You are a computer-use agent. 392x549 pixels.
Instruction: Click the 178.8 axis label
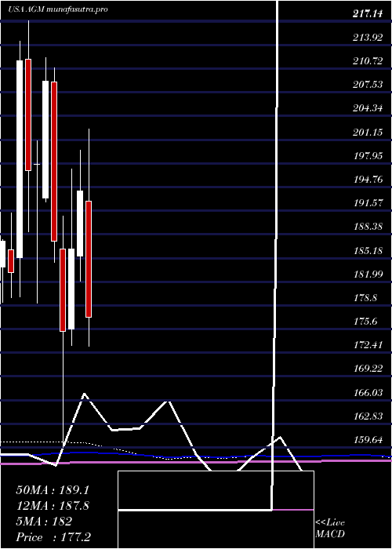click(366, 298)
